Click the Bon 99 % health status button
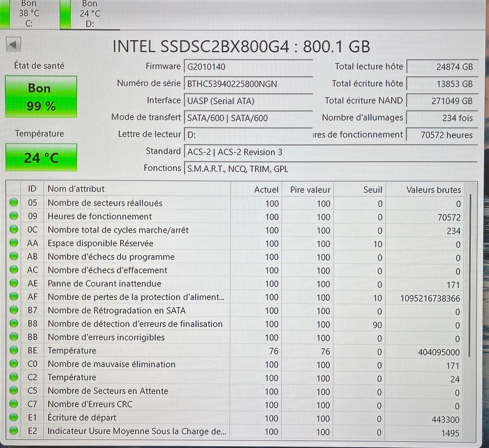The image size is (489, 448). pyautogui.click(x=41, y=97)
